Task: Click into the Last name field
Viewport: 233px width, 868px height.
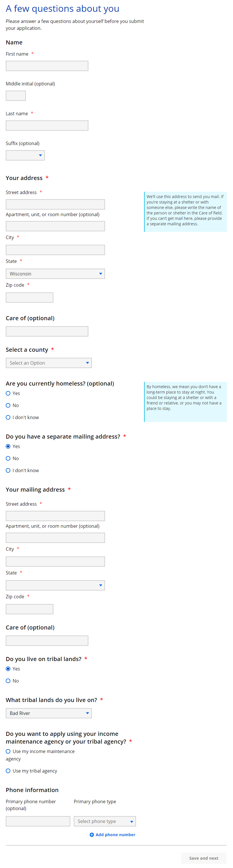Action: 47,126
